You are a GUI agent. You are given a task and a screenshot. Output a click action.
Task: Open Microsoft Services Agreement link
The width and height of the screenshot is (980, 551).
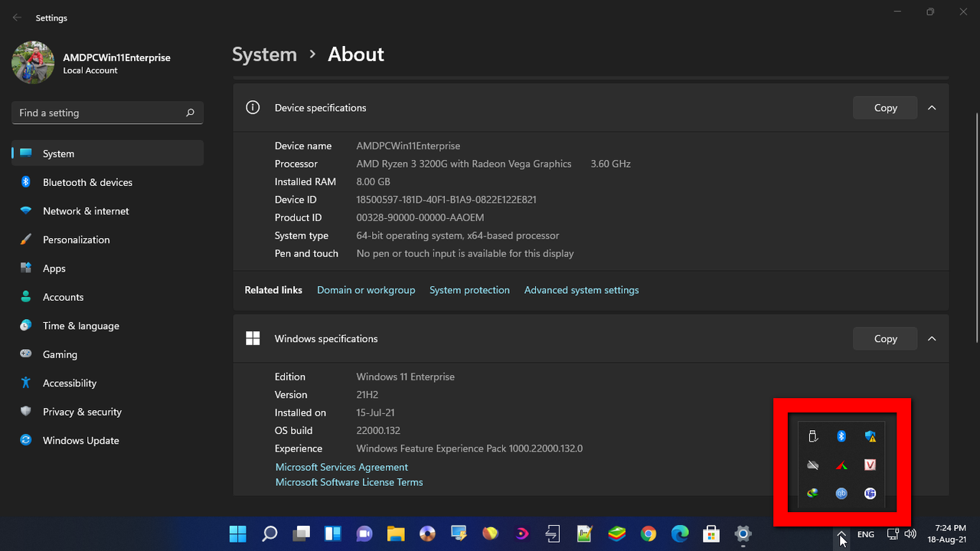341,467
